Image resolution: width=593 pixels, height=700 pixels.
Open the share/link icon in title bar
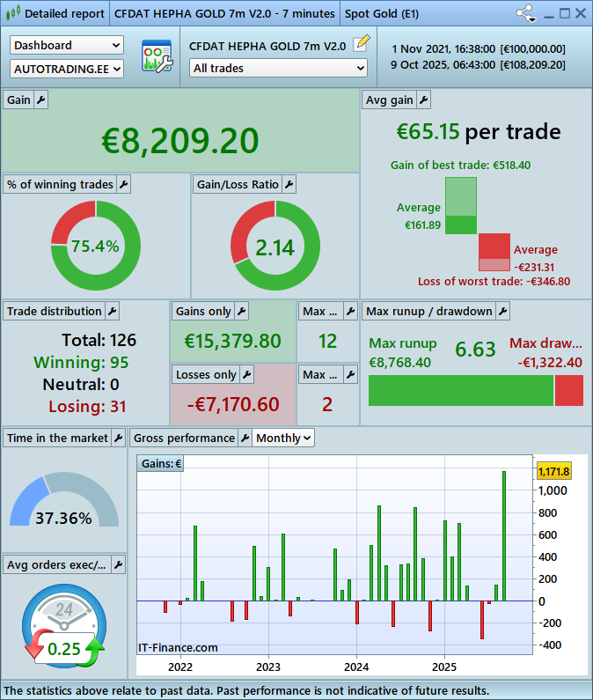(x=525, y=13)
